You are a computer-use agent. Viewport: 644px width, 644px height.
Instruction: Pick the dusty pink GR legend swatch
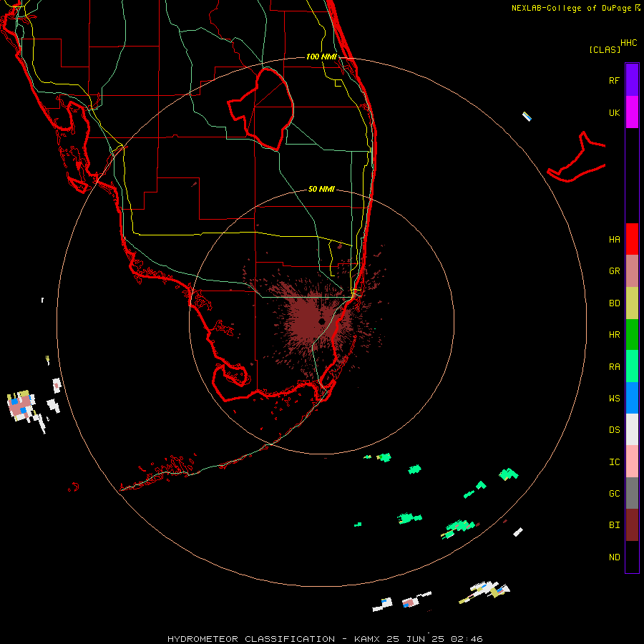632,271
